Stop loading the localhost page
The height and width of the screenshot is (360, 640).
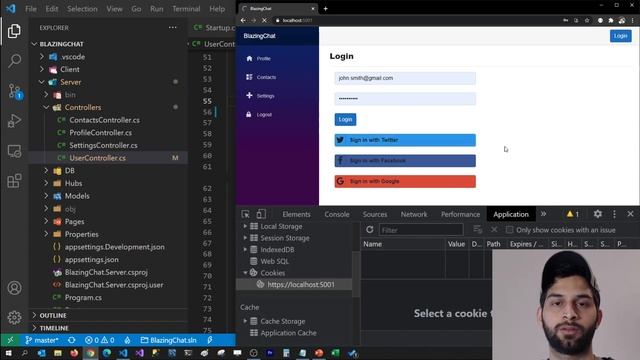pyautogui.click(x=264, y=20)
